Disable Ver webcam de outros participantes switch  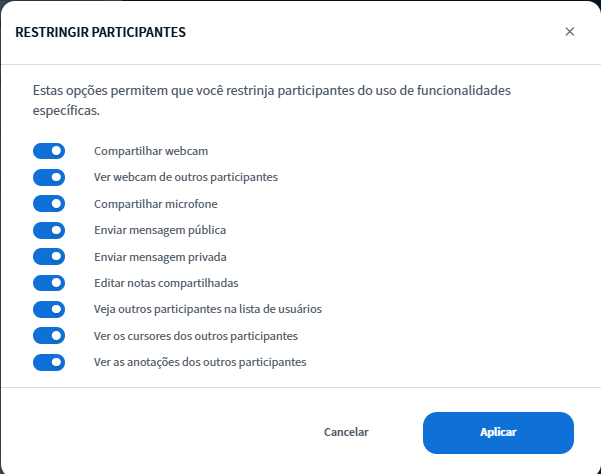(x=49, y=177)
